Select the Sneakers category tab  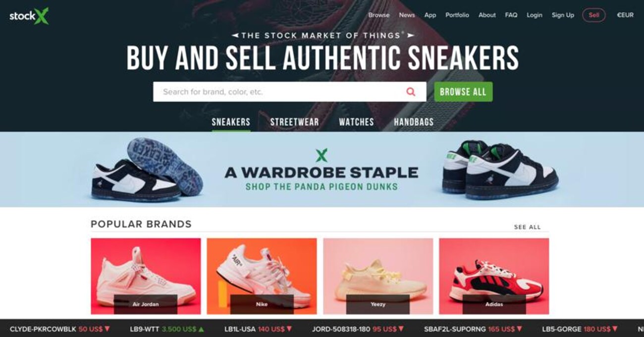pyautogui.click(x=231, y=122)
